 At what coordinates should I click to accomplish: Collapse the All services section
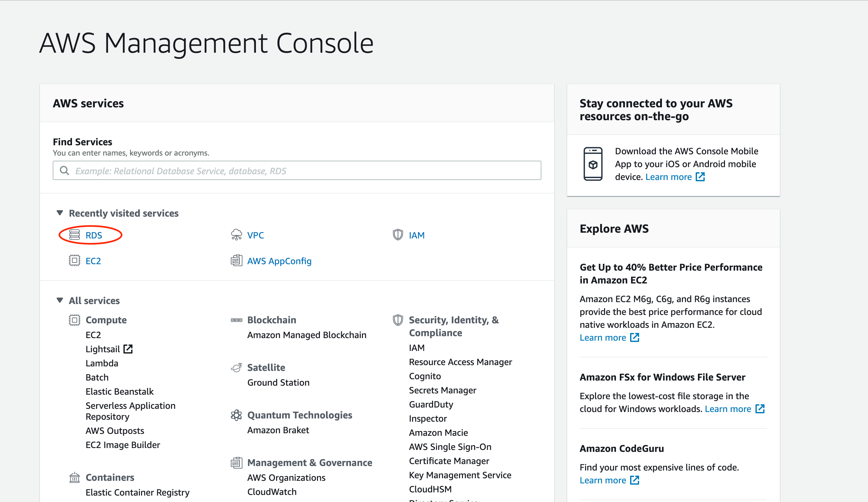point(59,300)
